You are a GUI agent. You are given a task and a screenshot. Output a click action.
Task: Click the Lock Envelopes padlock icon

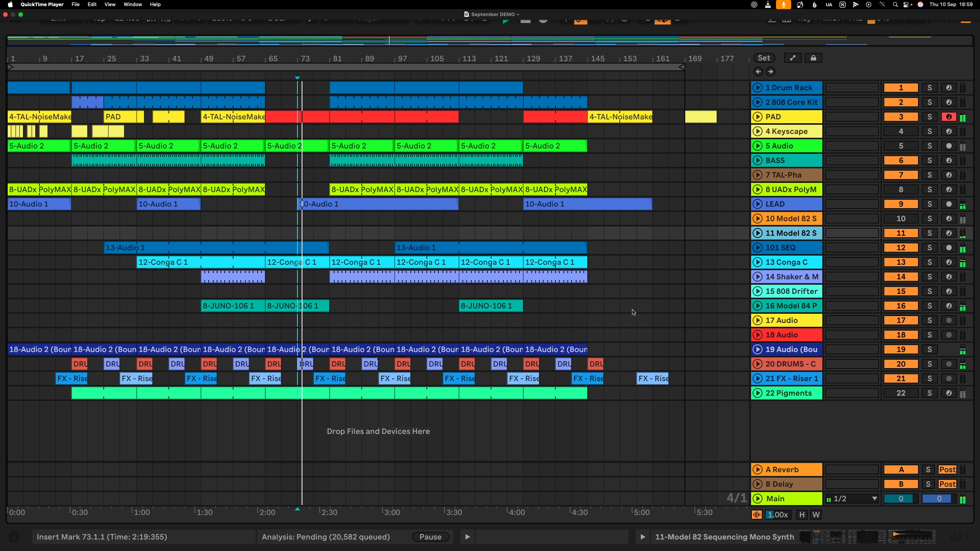tap(813, 58)
